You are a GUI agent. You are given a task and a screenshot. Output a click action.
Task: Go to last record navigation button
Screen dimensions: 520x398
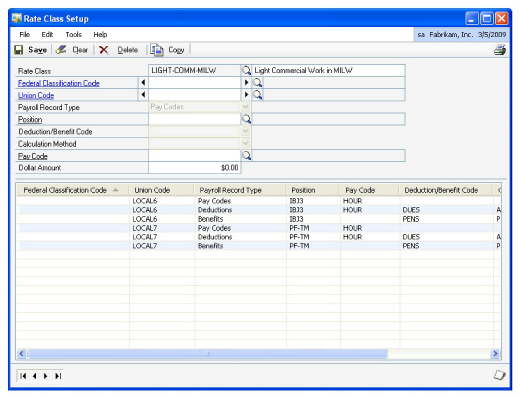(x=58, y=376)
